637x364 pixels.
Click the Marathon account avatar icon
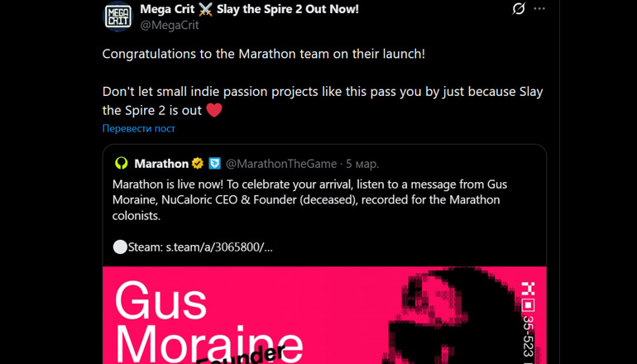pyautogui.click(x=122, y=163)
